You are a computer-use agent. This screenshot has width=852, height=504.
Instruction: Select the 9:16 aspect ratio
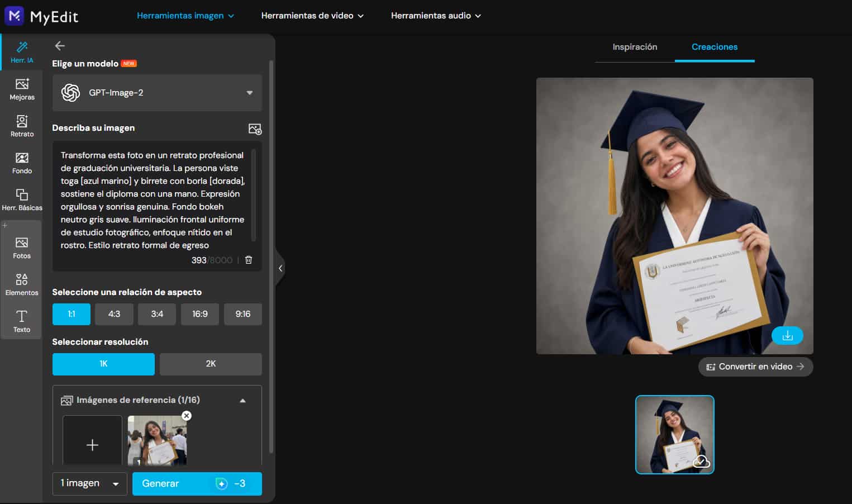tap(243, 314)
